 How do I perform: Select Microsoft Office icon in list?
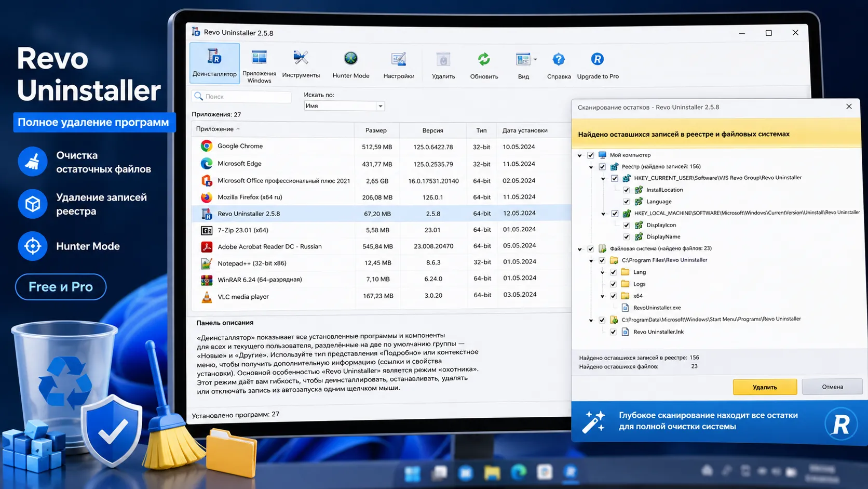(207, 180)
